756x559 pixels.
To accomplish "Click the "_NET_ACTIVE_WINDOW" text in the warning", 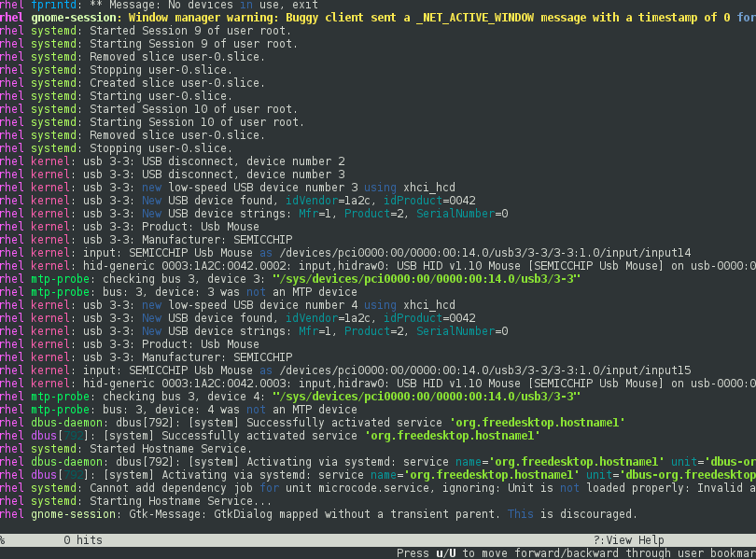I will tap(475, 18).
